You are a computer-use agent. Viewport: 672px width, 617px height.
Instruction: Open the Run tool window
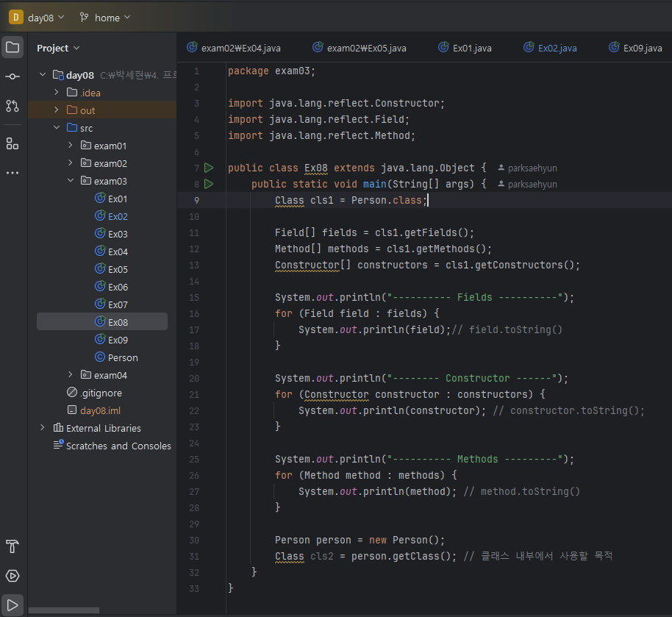(12, 605)
